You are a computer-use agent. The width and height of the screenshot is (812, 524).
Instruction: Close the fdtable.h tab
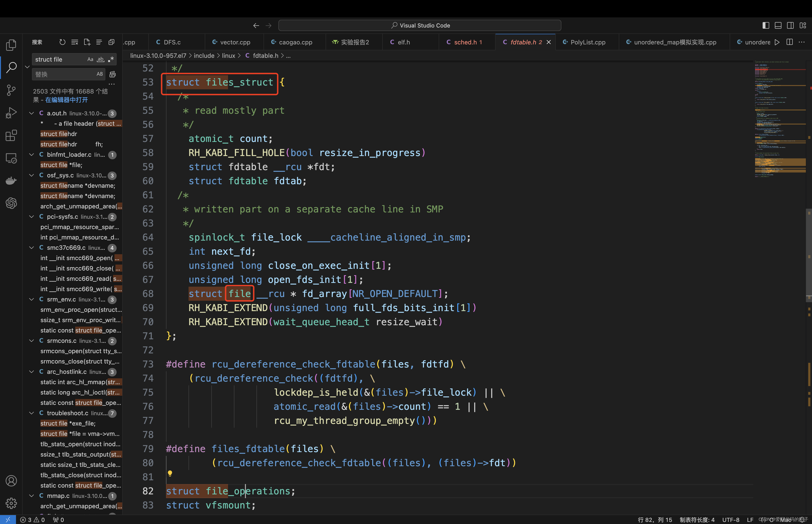549,42
